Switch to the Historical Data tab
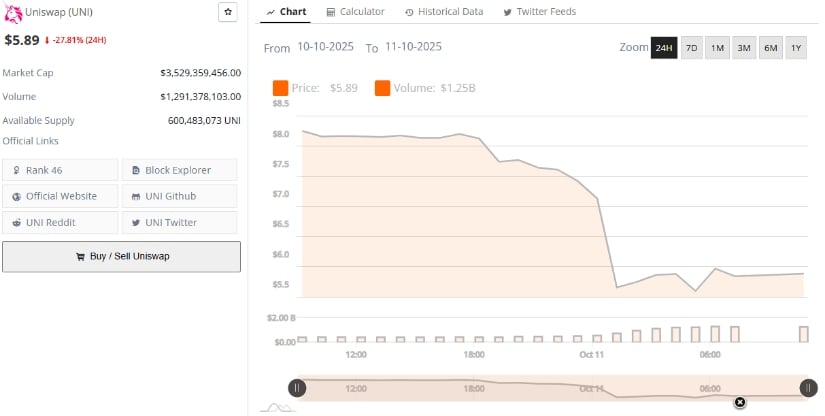This screenshot has height=416, width=825. (444, 12)
